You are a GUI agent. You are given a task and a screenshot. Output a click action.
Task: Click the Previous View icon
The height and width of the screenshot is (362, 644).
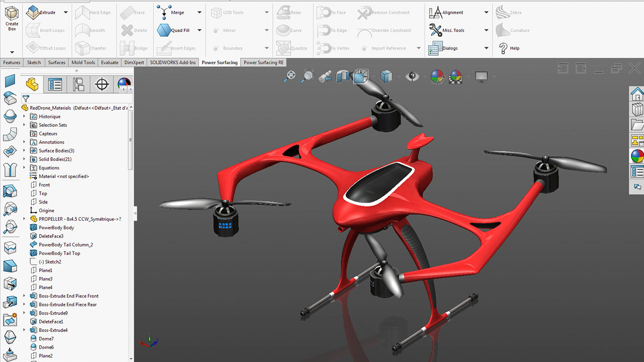click(x=325, y=76)
